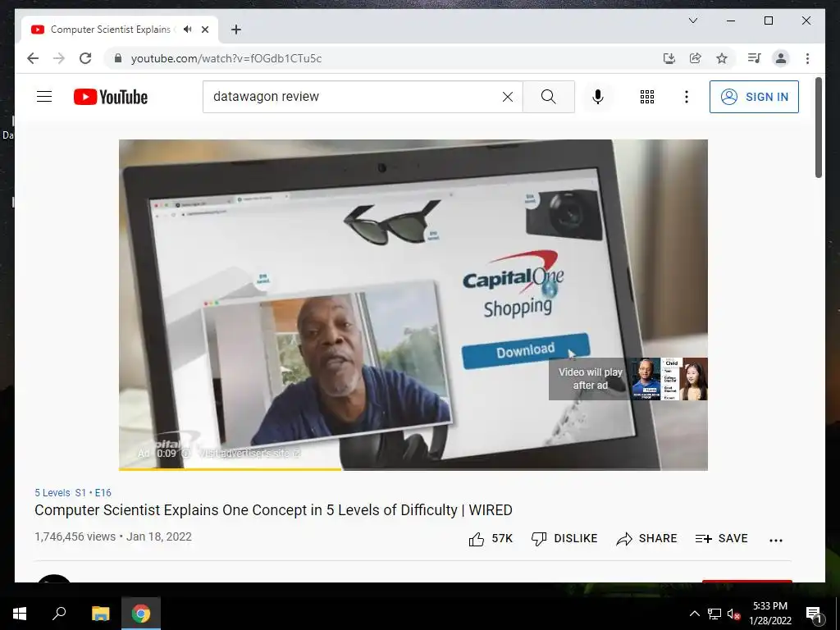Bookmark this page with the star
Viewport: 840px width, 630px height.
click(x=722, y=58)
